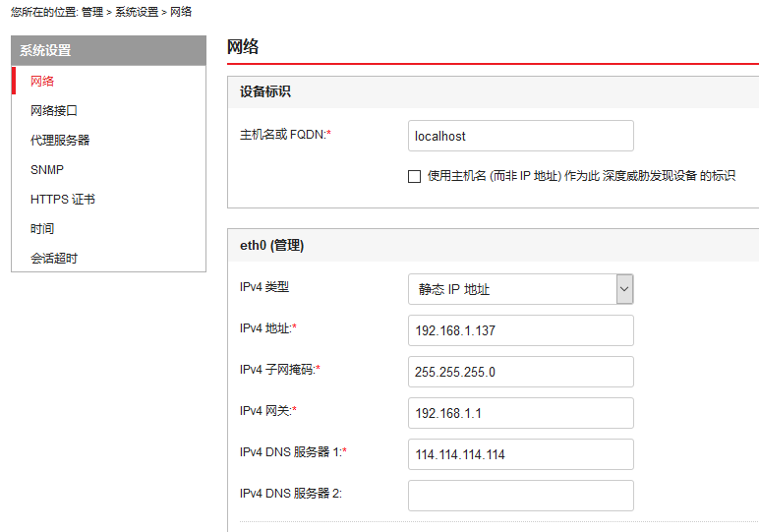Go to SNMP settings

[47, 169]
